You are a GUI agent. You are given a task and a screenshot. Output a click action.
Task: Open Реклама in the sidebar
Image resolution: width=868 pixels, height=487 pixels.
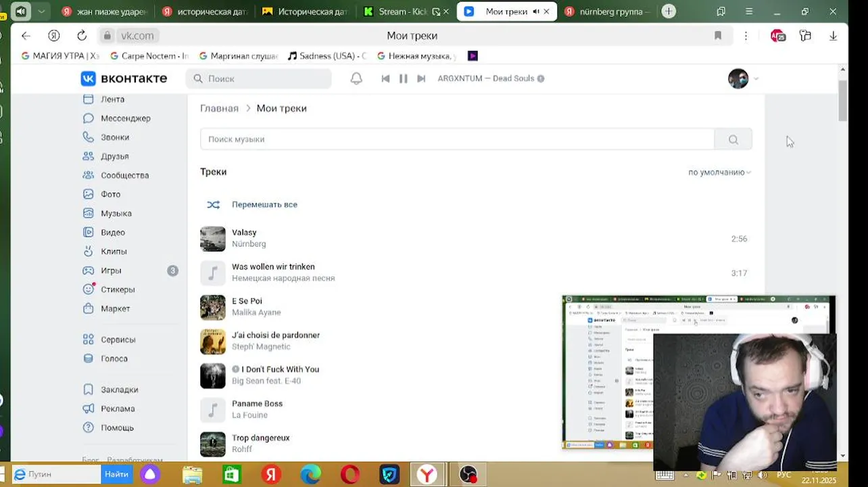tap(118, 409)
